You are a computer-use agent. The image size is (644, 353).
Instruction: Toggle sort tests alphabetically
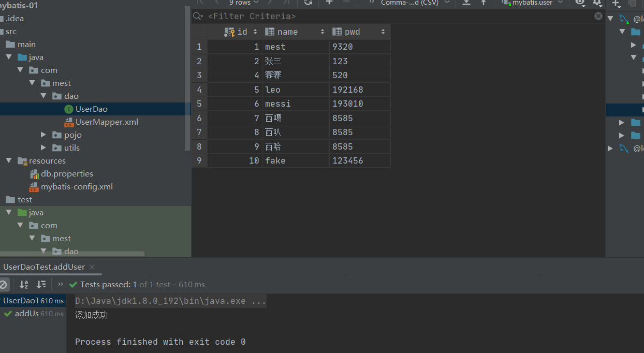(24, 284)
